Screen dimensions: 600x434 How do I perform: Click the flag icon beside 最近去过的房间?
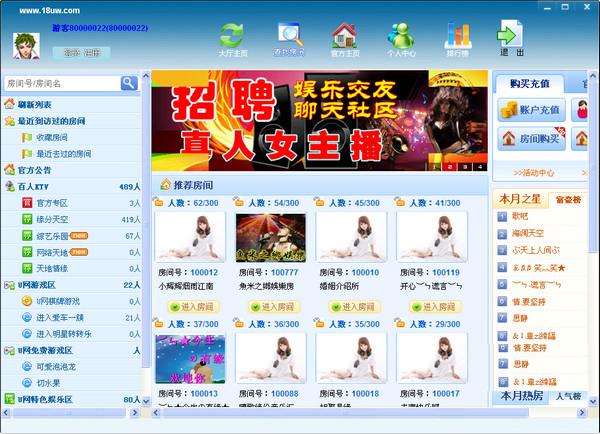point(27,154)
